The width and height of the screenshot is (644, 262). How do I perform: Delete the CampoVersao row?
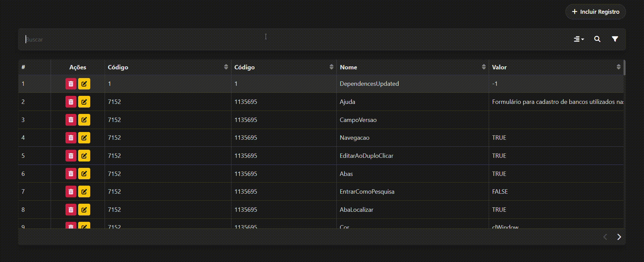(71, 120)
